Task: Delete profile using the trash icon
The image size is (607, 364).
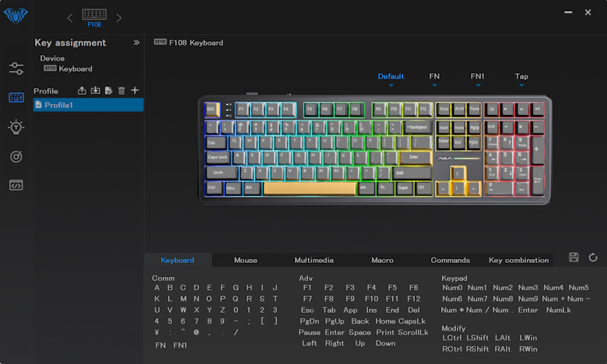Action: tap(121, 91)
